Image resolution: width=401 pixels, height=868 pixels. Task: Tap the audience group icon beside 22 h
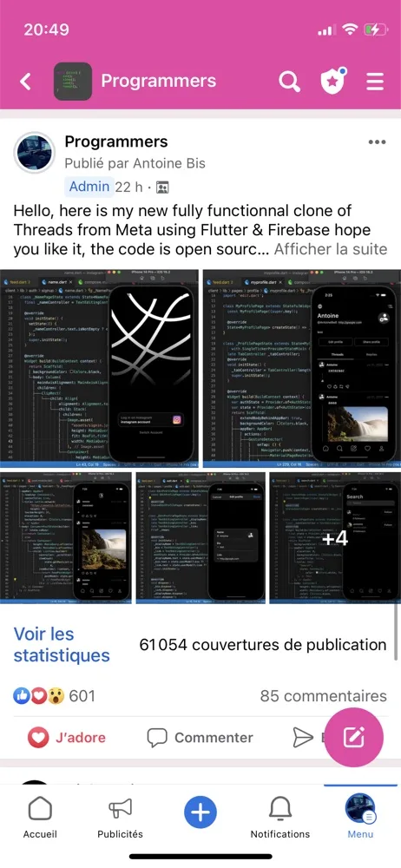coord(162,187)
